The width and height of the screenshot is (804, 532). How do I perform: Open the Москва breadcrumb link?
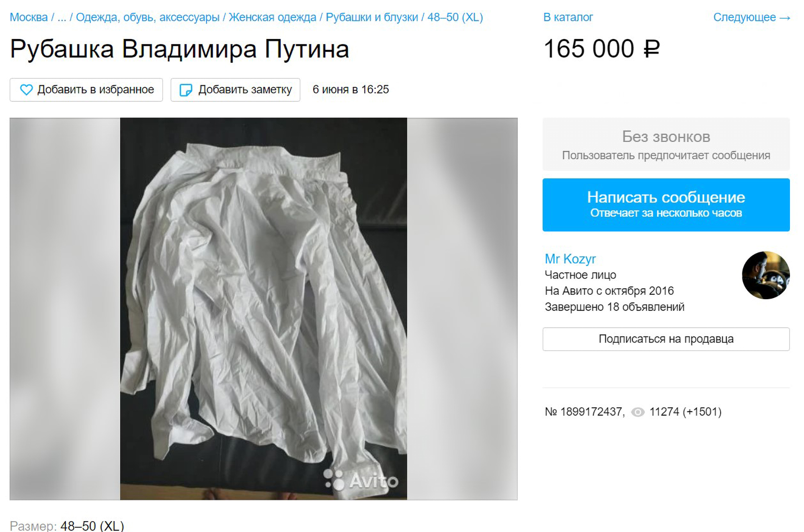pyautogui.click(x=29, y=17)
